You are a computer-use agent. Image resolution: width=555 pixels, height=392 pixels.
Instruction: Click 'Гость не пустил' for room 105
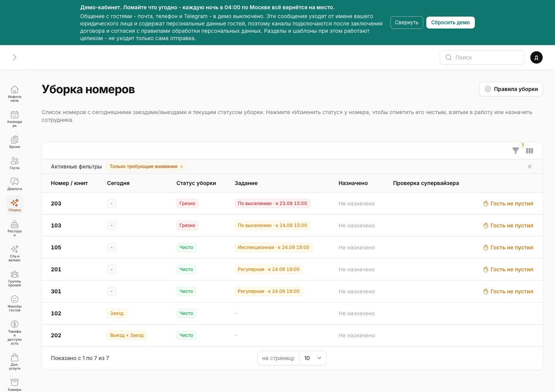pos(508,247)
